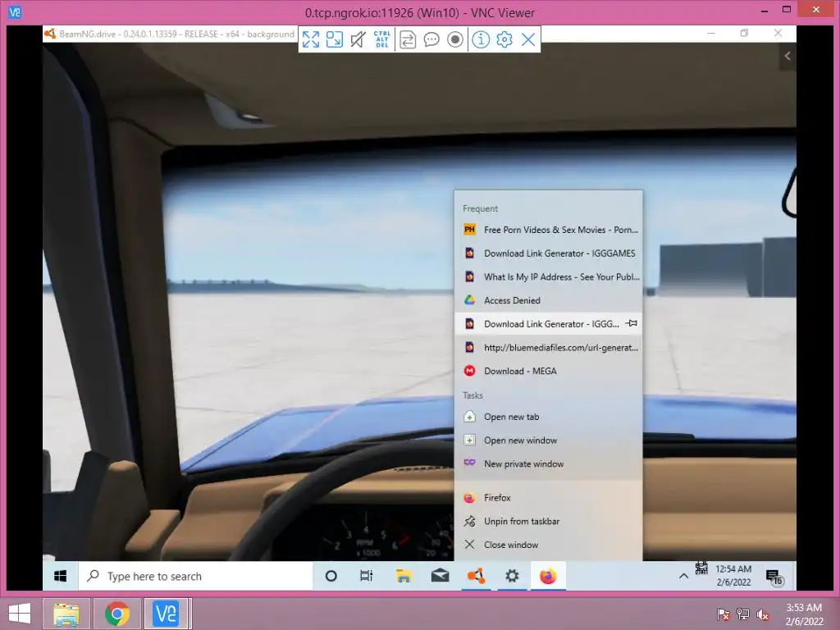840x630 pixels.
Task: Open local clock showing 3:53 AM
Action: (804, 614)
